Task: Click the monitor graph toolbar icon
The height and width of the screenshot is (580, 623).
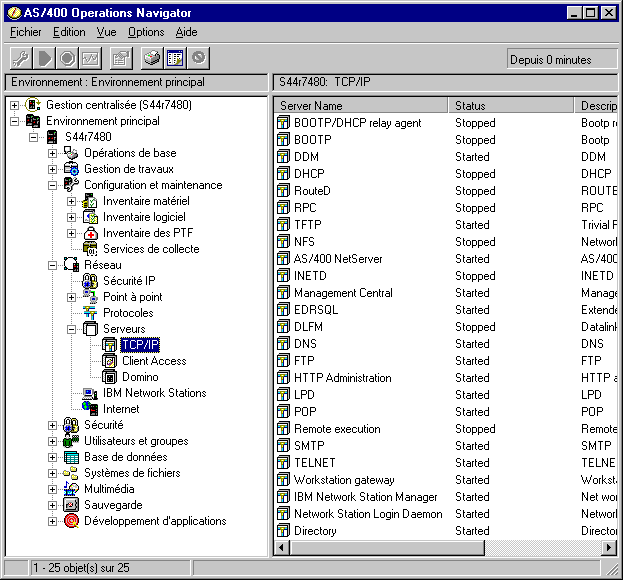Action: click(x=91, y=59)
